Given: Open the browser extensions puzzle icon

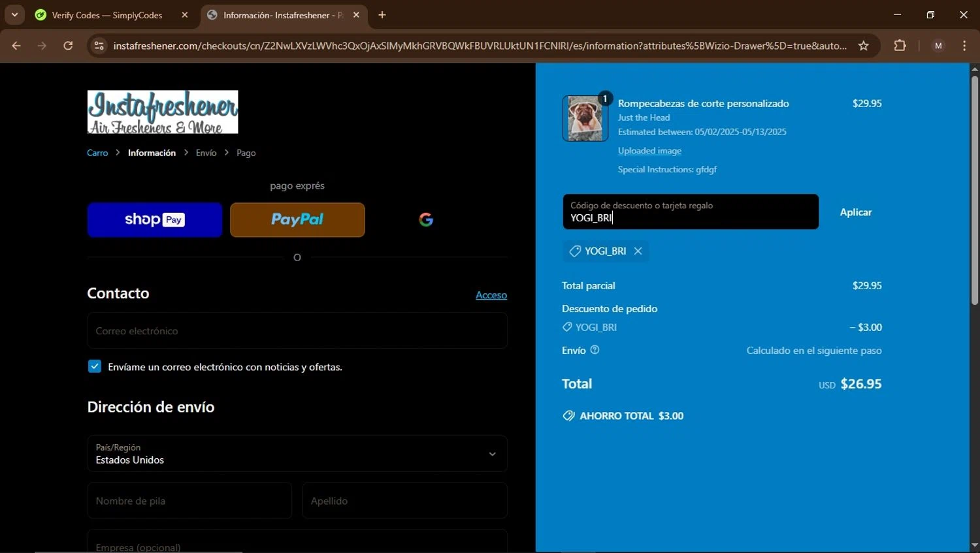Looking at the screenshot, I should click(900, 46).
